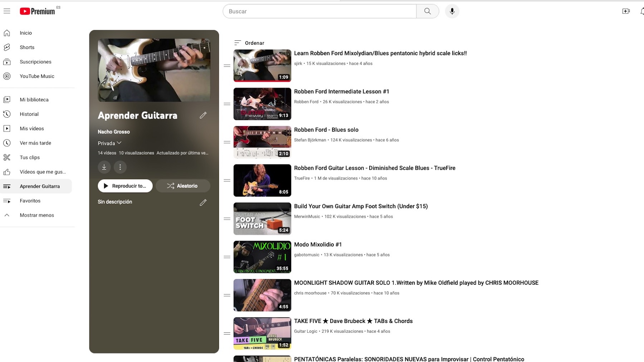Go to YouTube Premium home logo
This screenshot has height=362, width=644.
(x=37, y=11)
